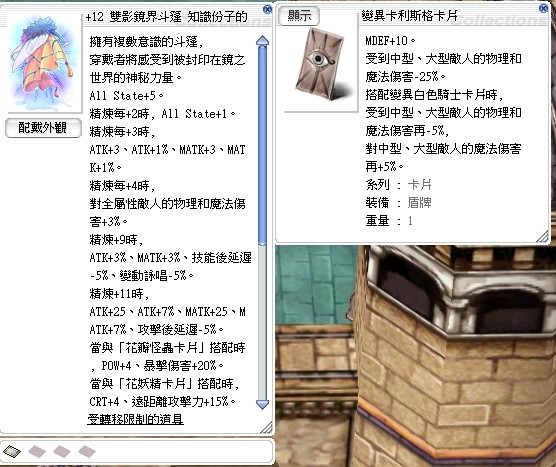Click the 配戴外觀 button
This screenshot has height=467, width=556.
pos(43,128)
